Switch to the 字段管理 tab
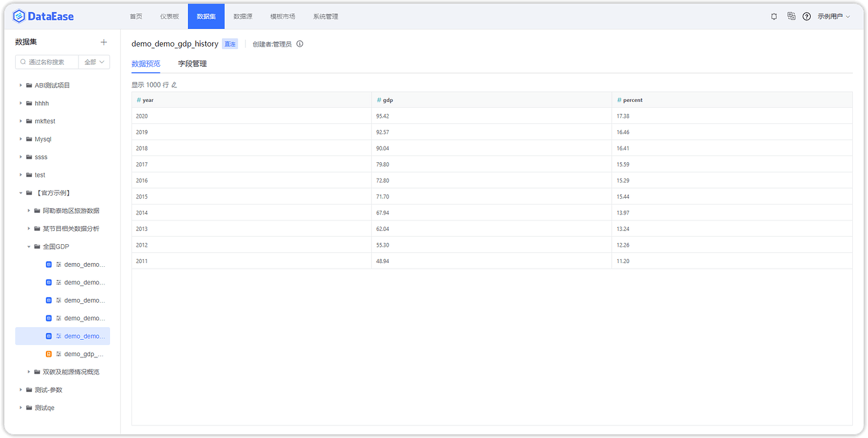 click(x=192, y=64)
